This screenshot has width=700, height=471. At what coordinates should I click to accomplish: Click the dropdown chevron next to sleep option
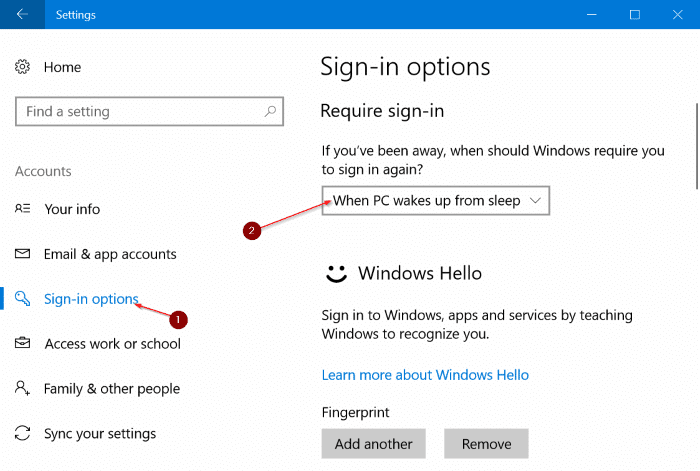coord(535,200)
